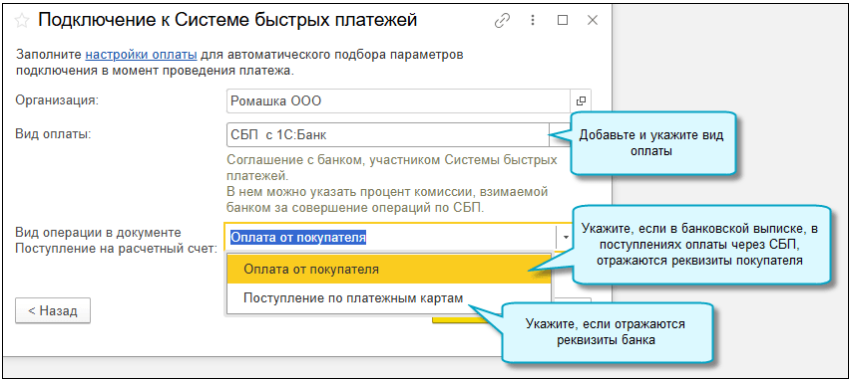Image resolution: width=853 pixels, height=383 pixels.
Task: Click the Вид оплаты: label text
Action: pyautogui.click(x=53, y=134)
